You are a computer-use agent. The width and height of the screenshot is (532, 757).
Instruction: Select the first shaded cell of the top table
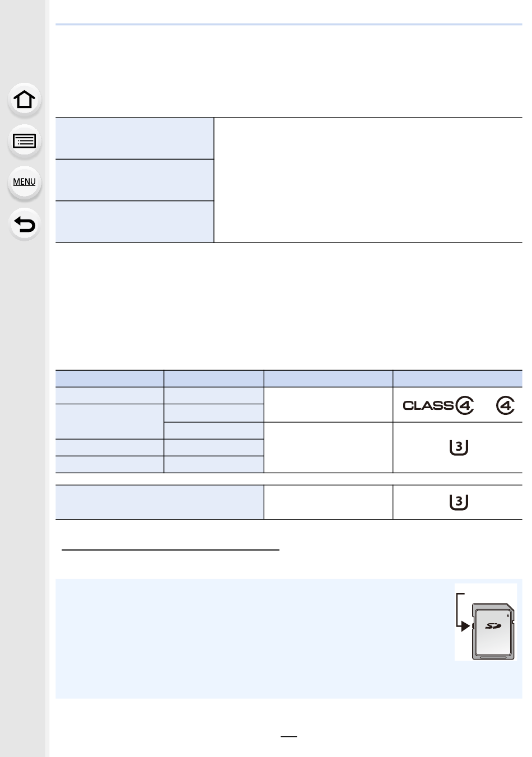point(135,138)
